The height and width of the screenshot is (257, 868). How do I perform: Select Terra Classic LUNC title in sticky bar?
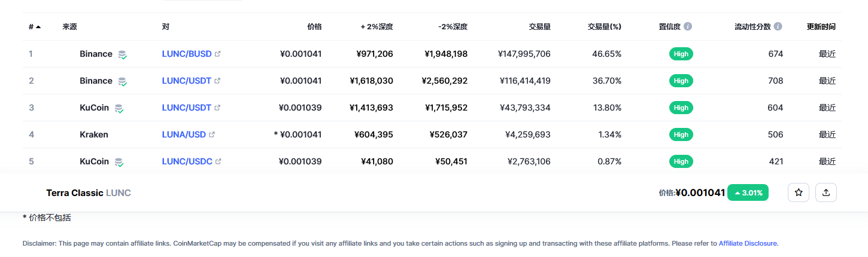(89, 192)
